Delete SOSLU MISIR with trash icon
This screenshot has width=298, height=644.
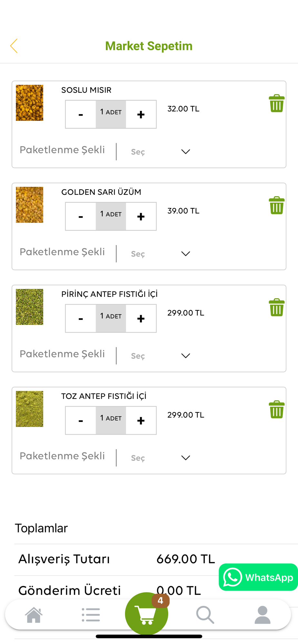277,103
